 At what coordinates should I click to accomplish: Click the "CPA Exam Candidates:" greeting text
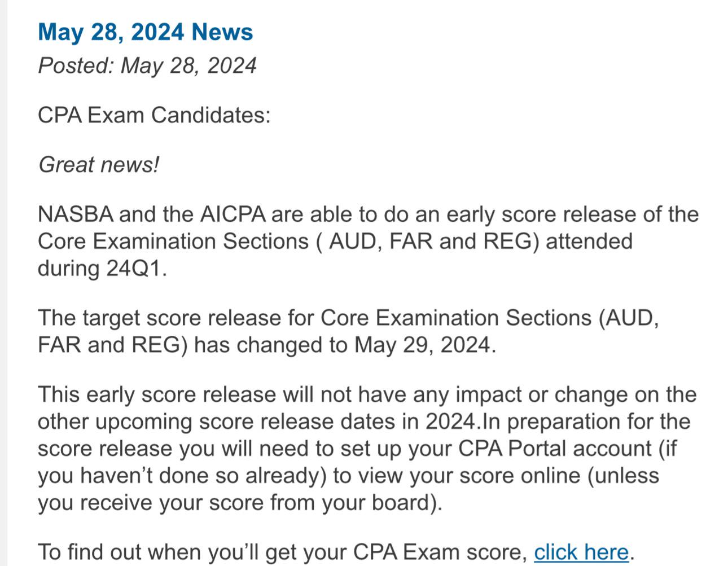point(154,115)
